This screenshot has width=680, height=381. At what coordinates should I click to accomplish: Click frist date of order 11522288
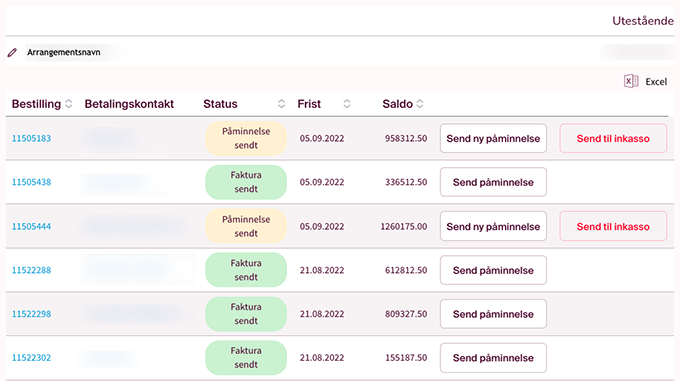(x=322, y=270)
